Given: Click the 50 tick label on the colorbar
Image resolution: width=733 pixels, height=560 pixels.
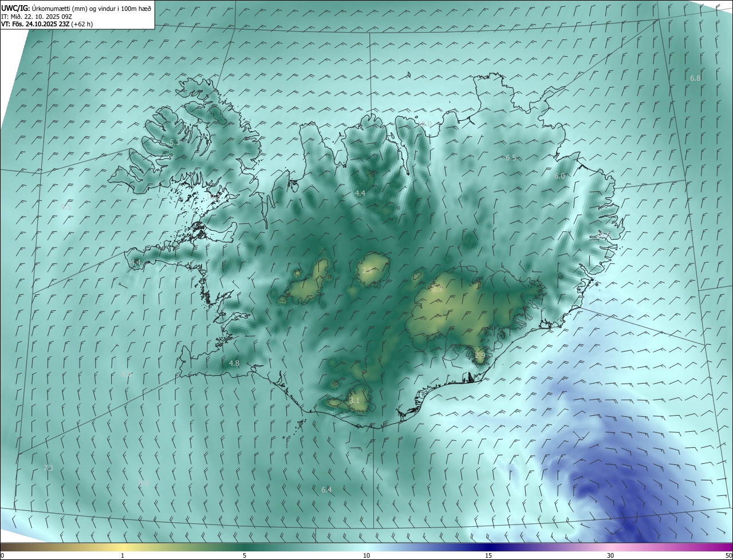Looking at the screenshot, I should click(x=728, y=556).
